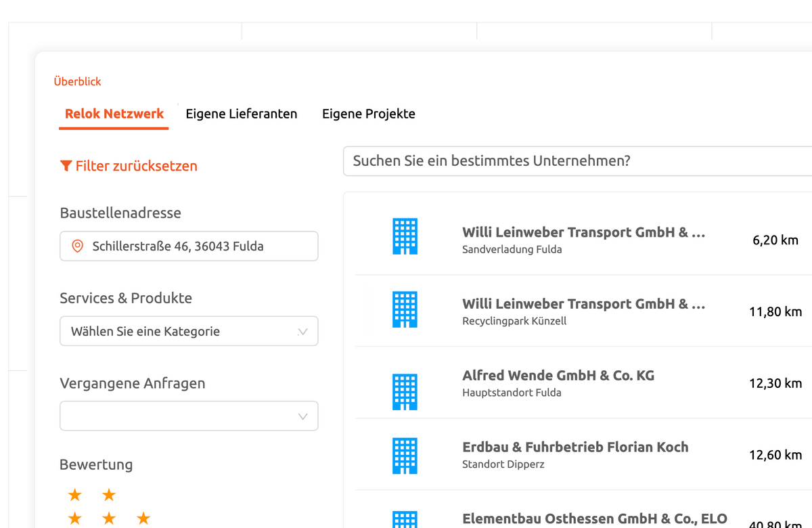Click the chevron in Wählen Sie eine Kategorie
This screenshot has width=812, height=528.
(x=302, y=332)
